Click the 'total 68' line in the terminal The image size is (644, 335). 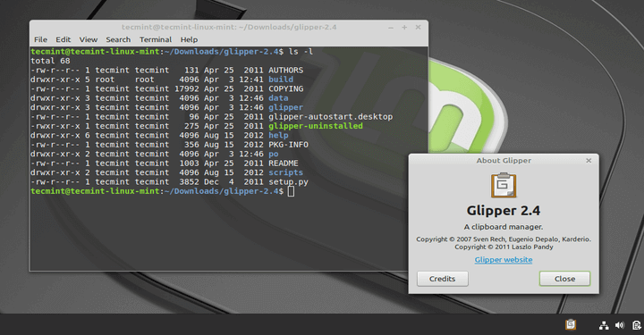coord(50,61)
